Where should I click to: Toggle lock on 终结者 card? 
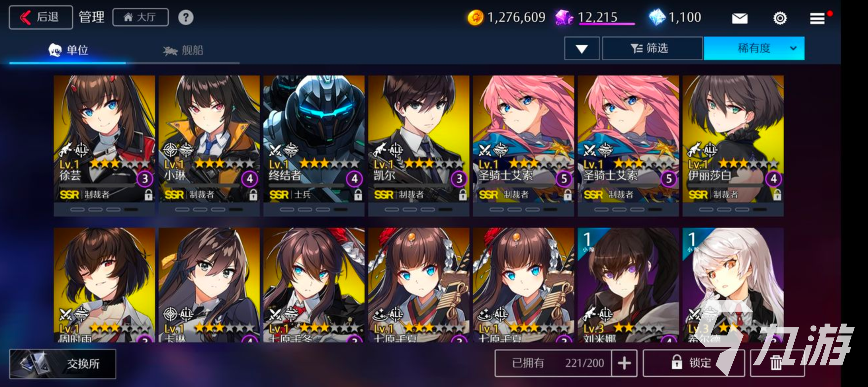(358, 195)
